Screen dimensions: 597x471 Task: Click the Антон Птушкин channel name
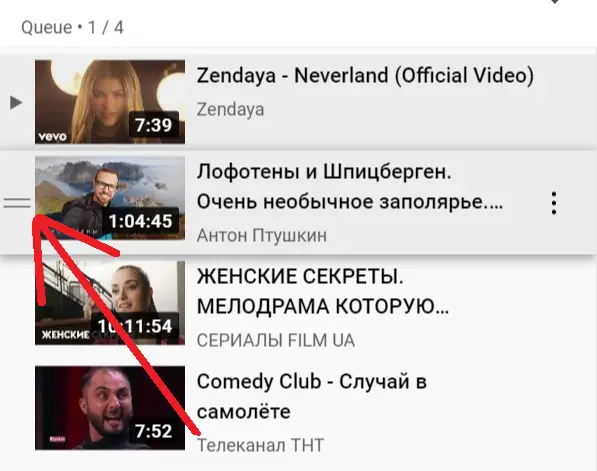(x=262, y=235)
